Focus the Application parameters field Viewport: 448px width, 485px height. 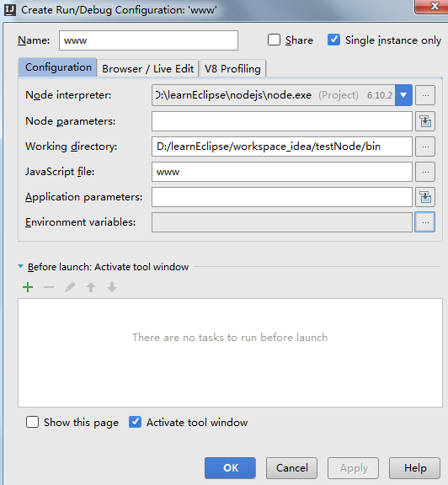click(282, 197)
